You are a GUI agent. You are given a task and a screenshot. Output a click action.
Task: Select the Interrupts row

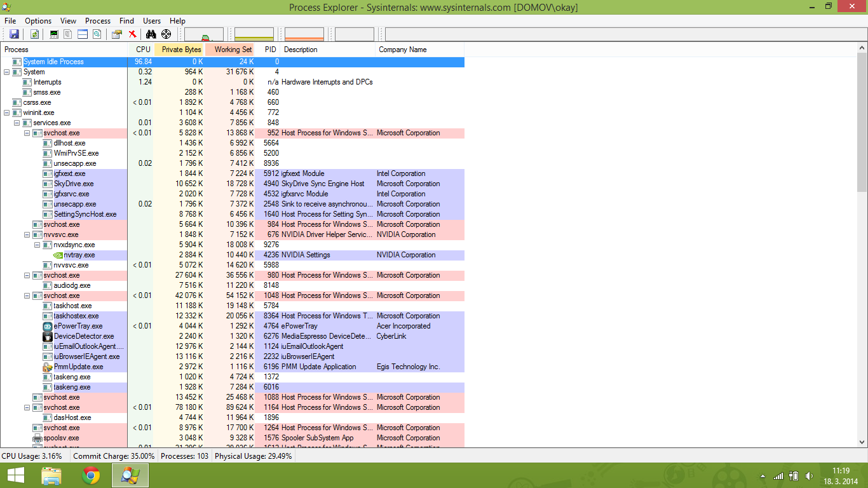coord(233,82)
